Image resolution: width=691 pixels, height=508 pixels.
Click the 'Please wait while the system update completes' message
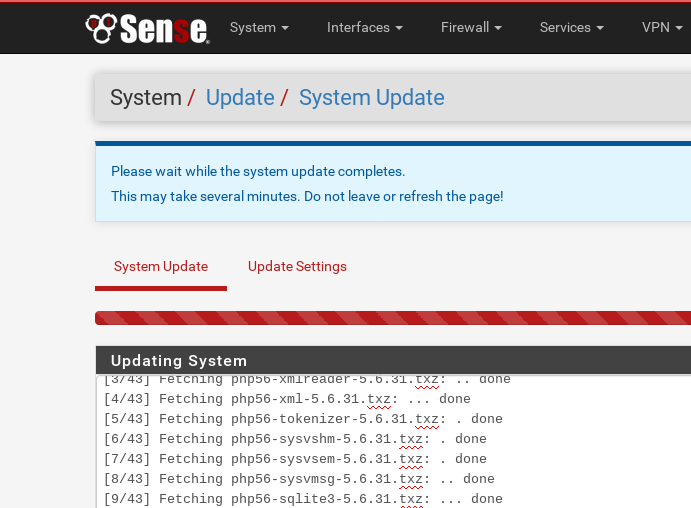[258, 171]
